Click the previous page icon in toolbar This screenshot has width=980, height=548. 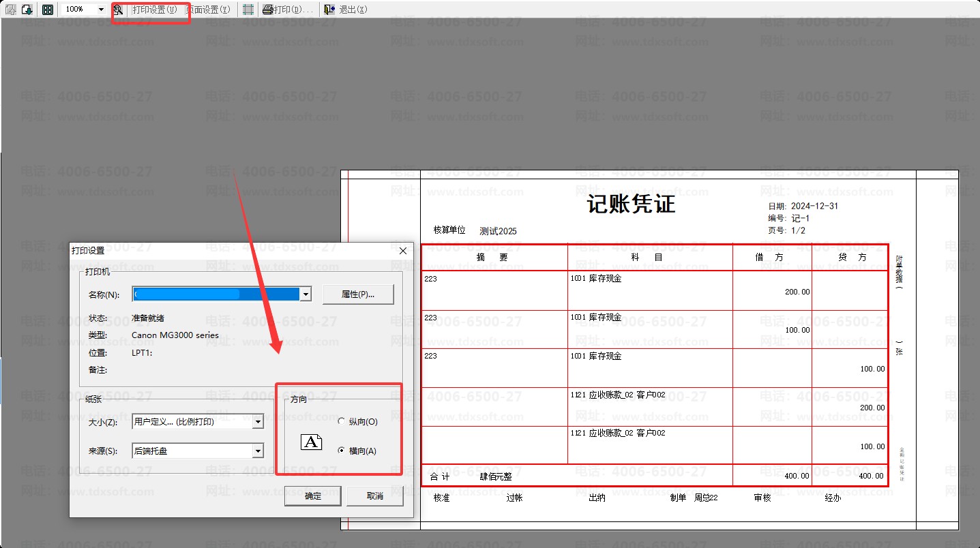[x=11, y=10]
